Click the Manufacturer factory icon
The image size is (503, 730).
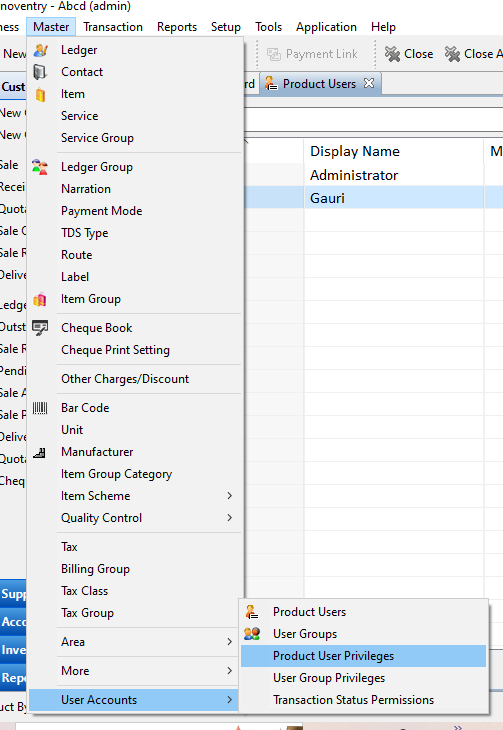[40, 452]
